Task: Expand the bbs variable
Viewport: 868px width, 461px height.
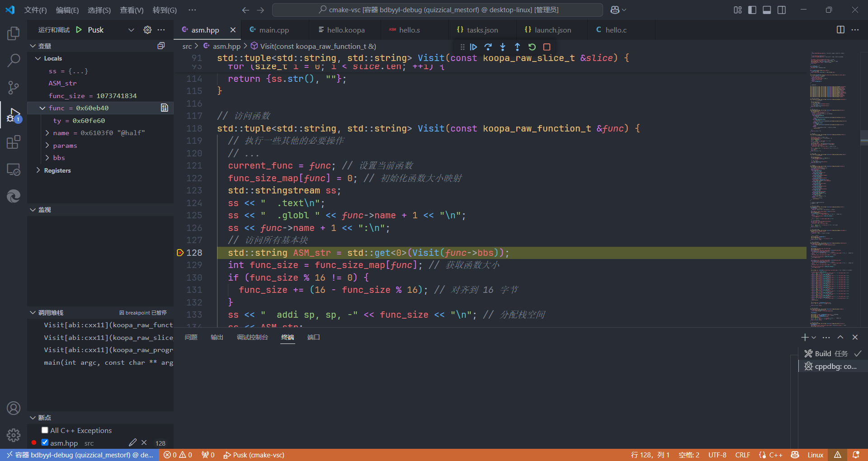Action: click(47, 158)
